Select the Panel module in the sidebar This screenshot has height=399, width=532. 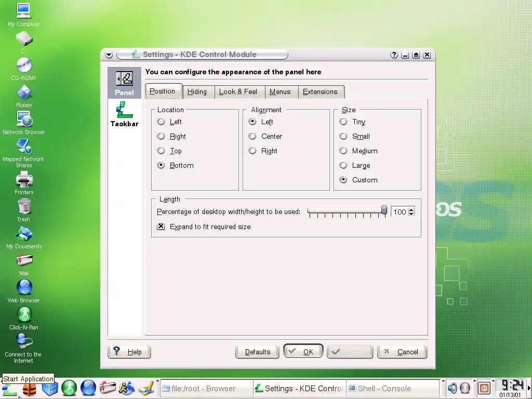[x=124, y=83]
